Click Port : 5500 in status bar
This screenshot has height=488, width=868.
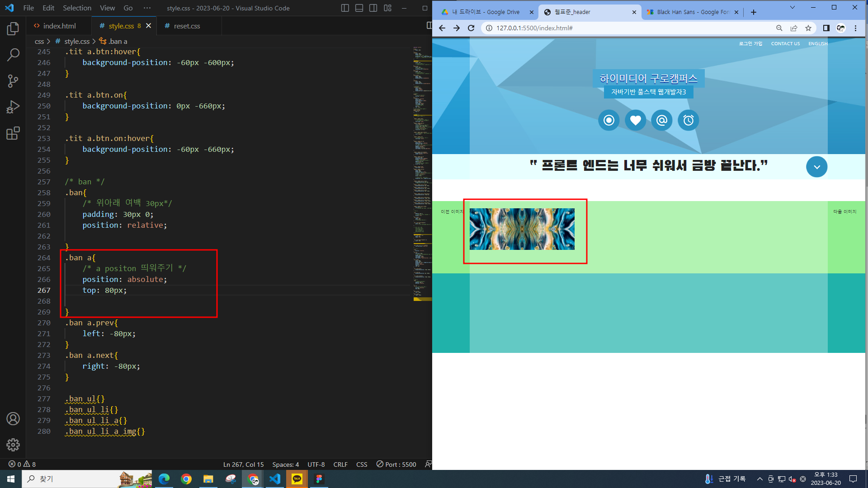[396, 465]
